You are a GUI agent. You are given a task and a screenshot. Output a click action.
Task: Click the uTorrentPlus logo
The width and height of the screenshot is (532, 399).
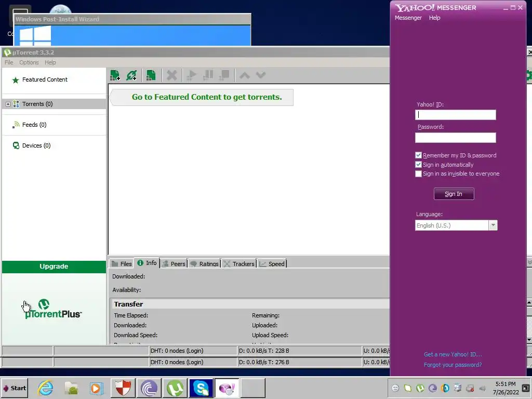[x=54, y=309]
